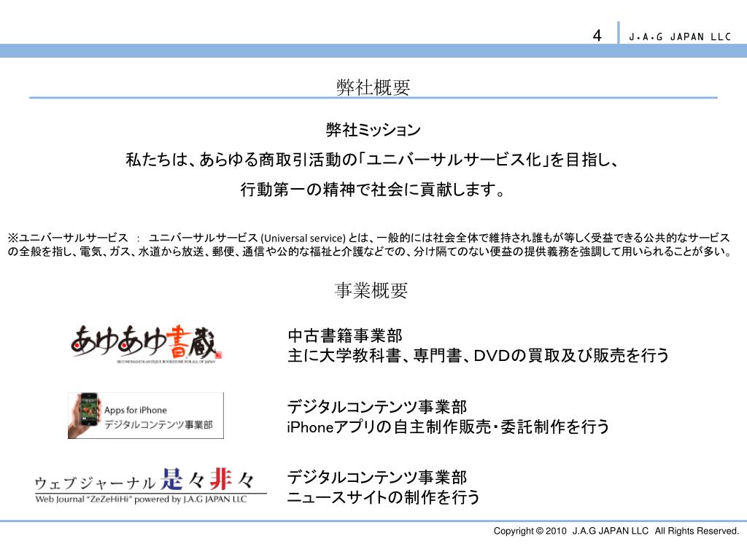Click the iPhone hand icon in banner
The width and height of the screenshot is (747, 560).
[x=84, y=415]
